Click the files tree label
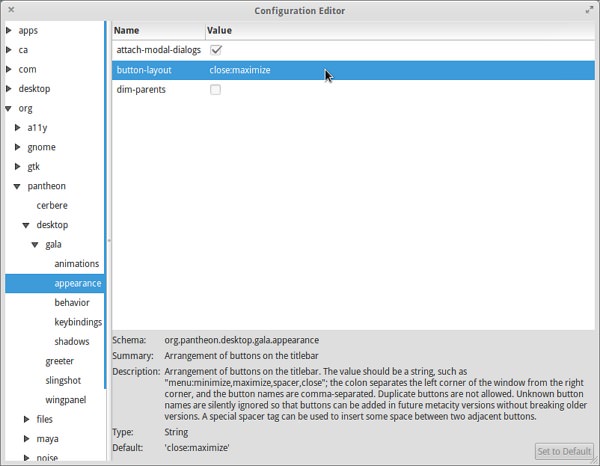600x466 pixels. point(44,419)
